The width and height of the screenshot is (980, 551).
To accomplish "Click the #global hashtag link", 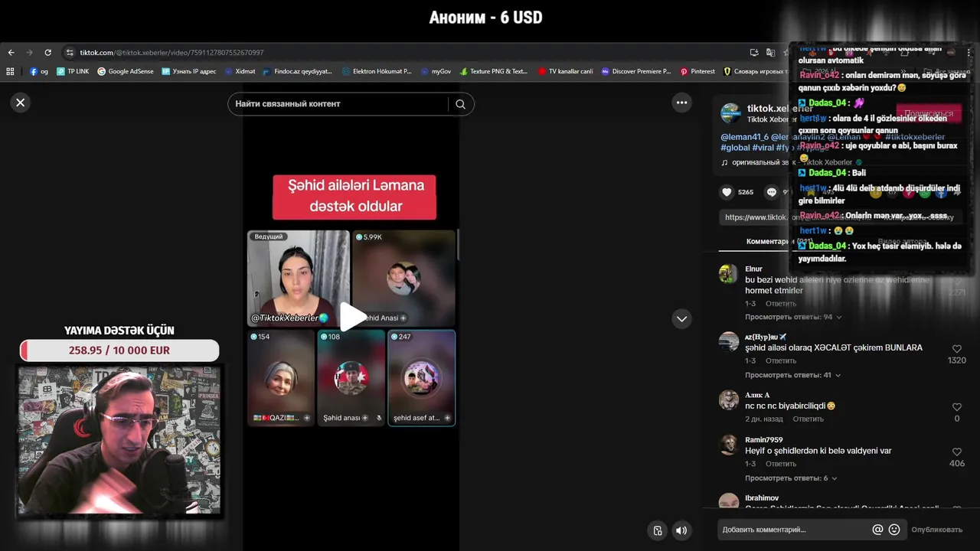I will [x=735, y=148].
